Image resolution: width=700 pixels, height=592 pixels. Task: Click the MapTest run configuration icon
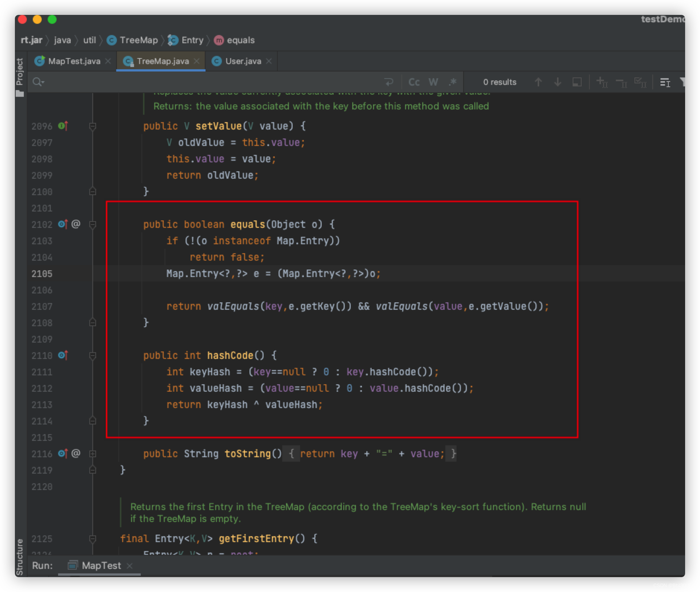click(73, 566)
